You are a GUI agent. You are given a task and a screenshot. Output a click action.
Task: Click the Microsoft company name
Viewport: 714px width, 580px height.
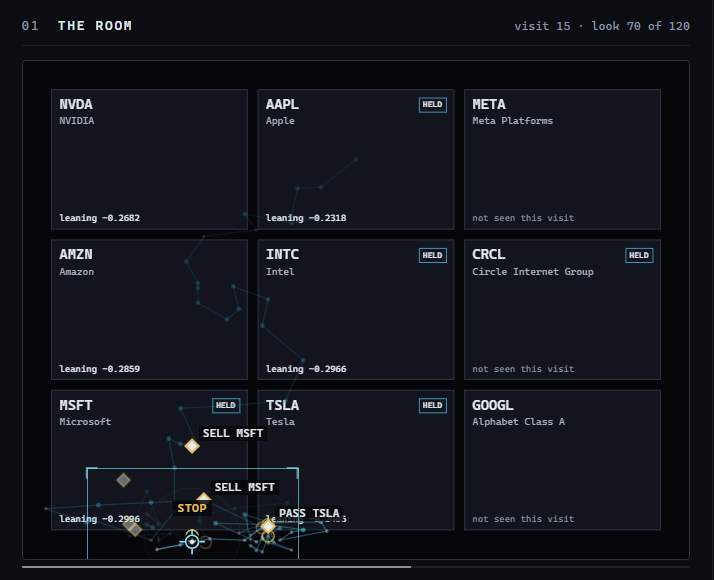[85, 422]
